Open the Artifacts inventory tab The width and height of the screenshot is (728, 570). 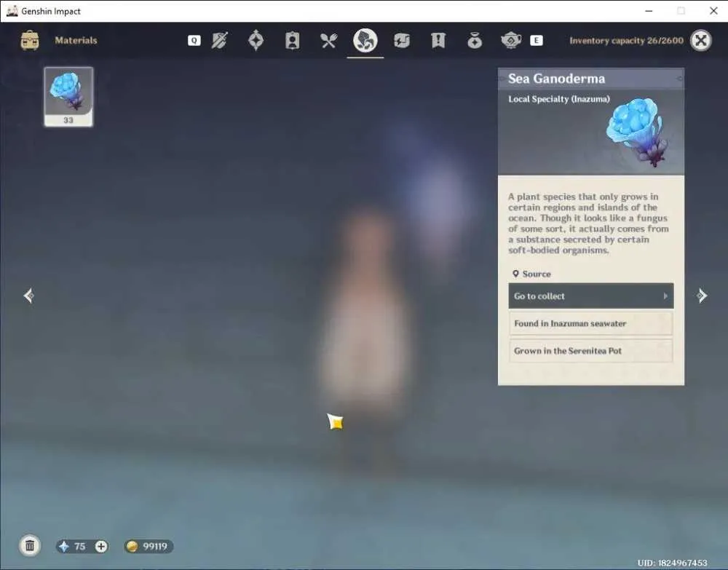tap(256, 40)
